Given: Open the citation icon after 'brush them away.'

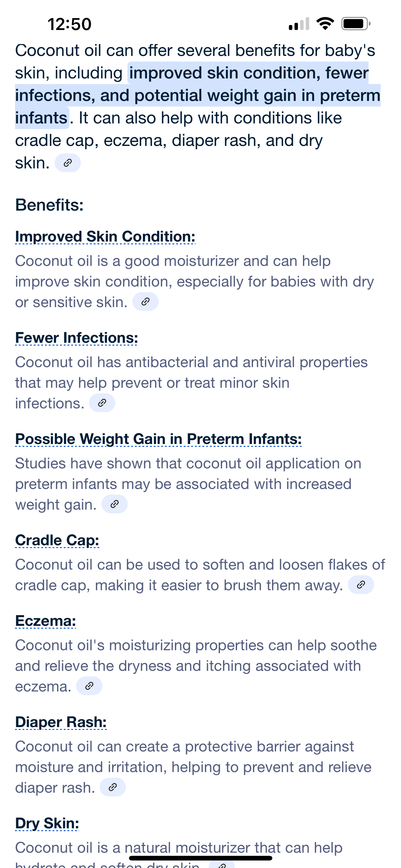Looking at the screenshot, I should (x=361, y=585).
